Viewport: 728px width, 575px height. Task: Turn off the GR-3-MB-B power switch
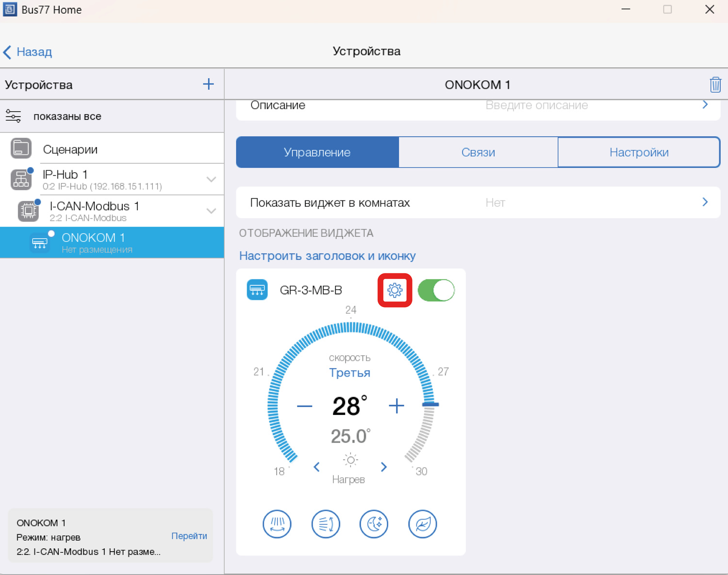click(436, 290)
